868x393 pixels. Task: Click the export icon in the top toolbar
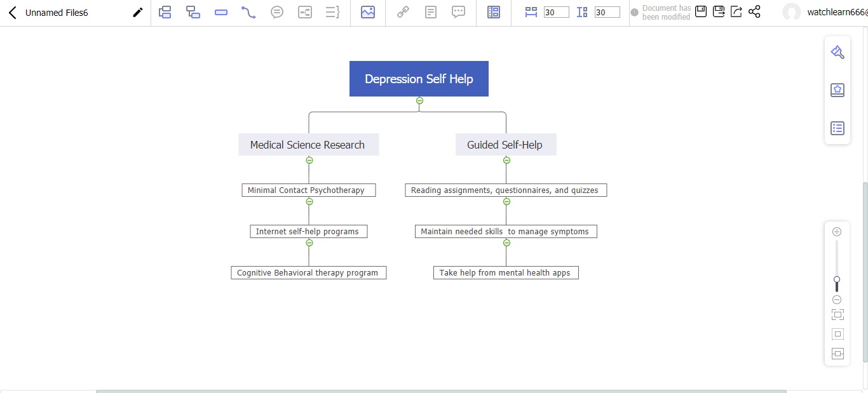(736, 11)
